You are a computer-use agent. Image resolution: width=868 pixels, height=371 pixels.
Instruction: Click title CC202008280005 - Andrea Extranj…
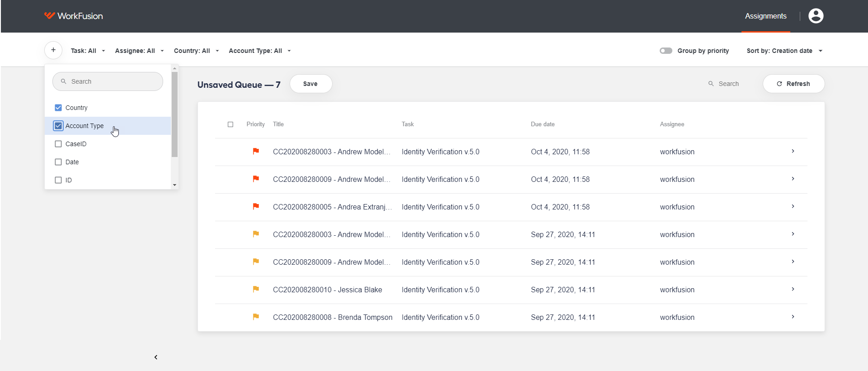tap(333, 207)
